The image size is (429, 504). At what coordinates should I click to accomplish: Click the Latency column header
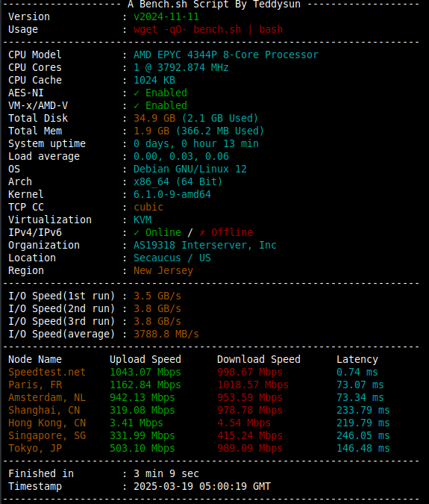357,359
